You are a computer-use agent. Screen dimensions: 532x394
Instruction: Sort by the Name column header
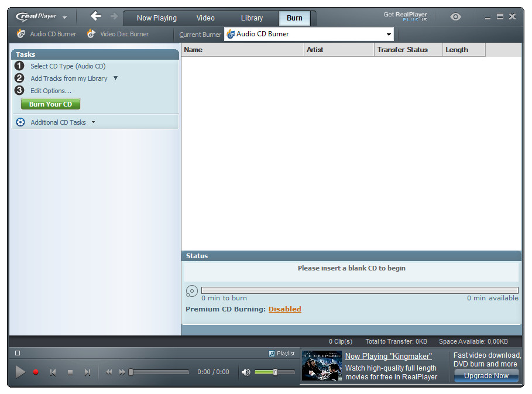242,50
